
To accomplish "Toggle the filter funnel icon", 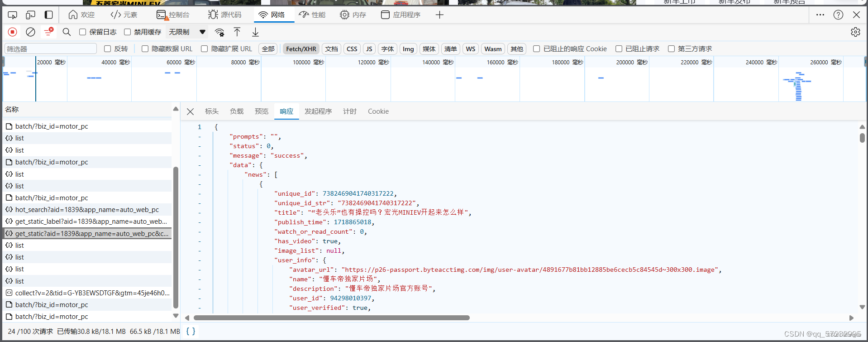I will tap(48, 32).
